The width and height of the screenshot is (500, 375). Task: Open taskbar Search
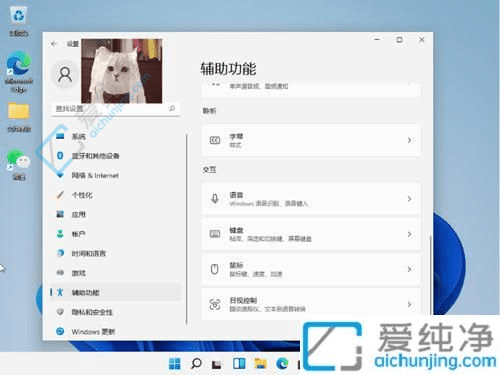[196, 364]
